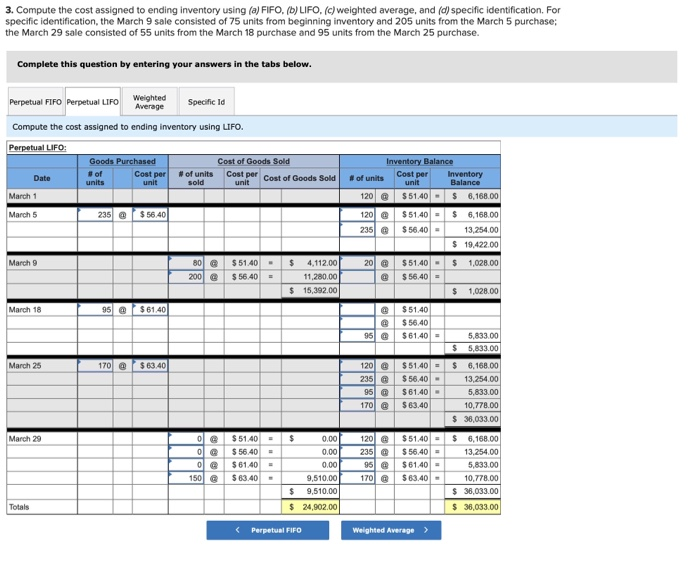Image resolution: width=700 pixels, height=563 pixels.
Task: Click empty March 18 inventory units at $56.40
Action: pyautogui.click(x=358, y=322)
